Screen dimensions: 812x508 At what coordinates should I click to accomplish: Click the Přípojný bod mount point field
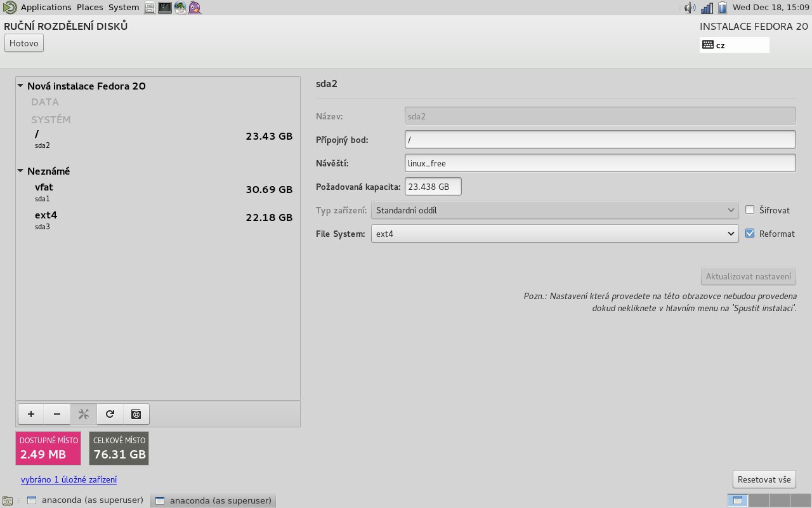[x=600, y=140]
